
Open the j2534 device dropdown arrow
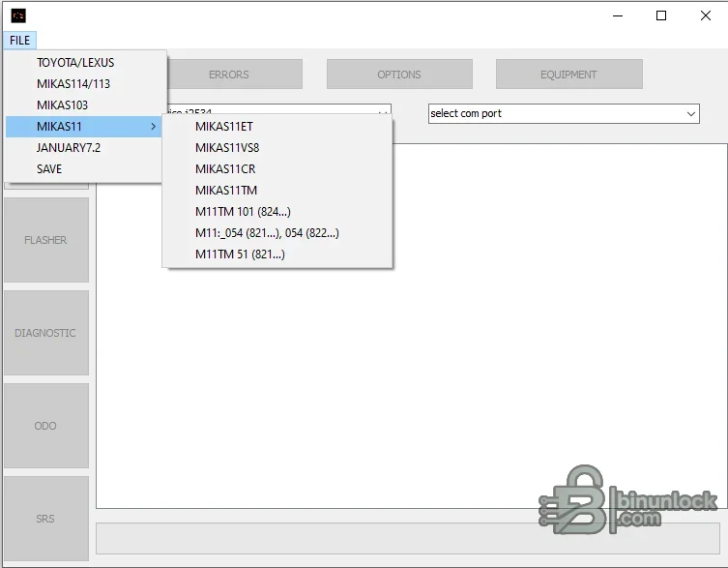click(383, 111)
